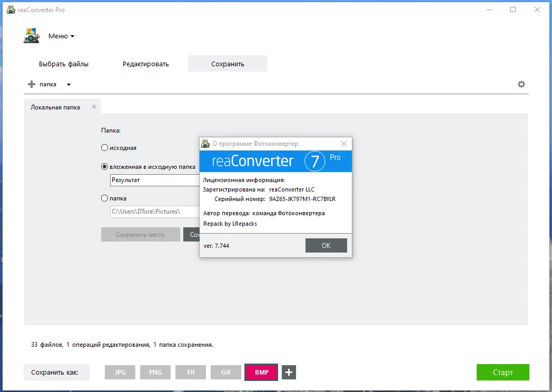Screen dimensions: 552x392
Task: Click the C:\Users\DTore\Pictures\ path field
Action: point(155,212)
